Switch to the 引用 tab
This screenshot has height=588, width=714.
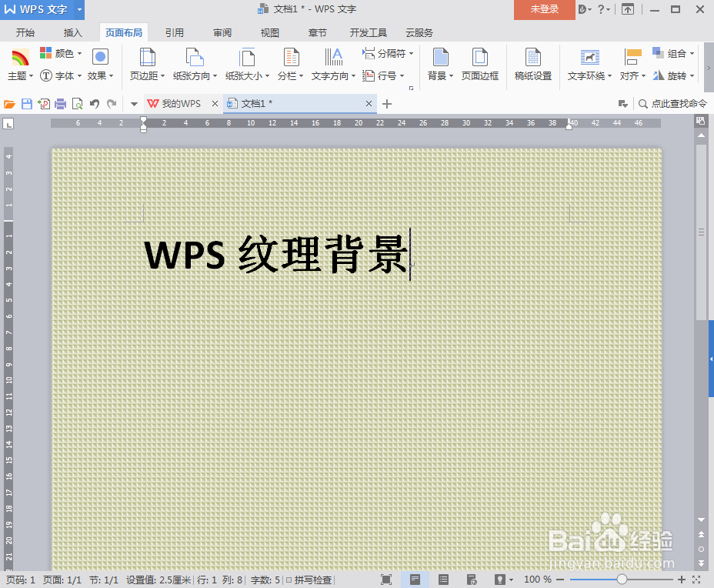[175, 33]
